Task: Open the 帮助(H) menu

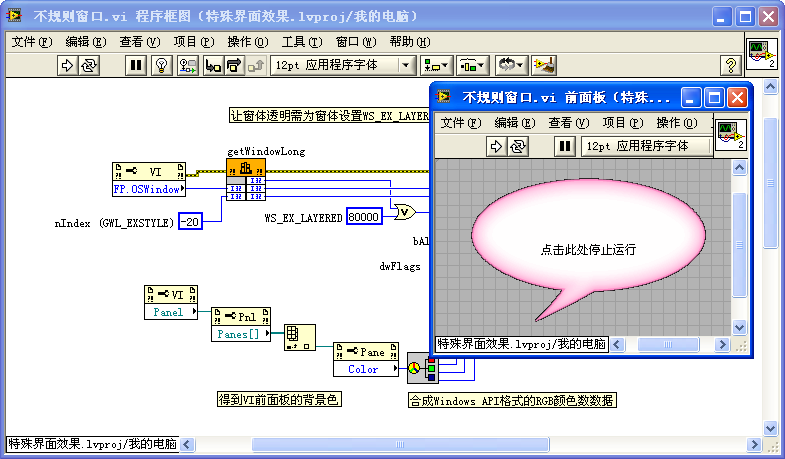Action: (x=409, y=42)
